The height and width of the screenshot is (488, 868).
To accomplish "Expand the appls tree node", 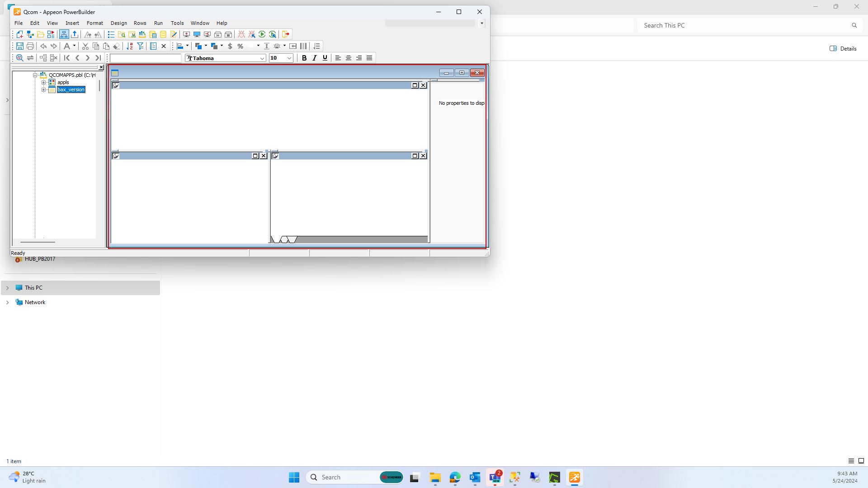I will (44, 82).
